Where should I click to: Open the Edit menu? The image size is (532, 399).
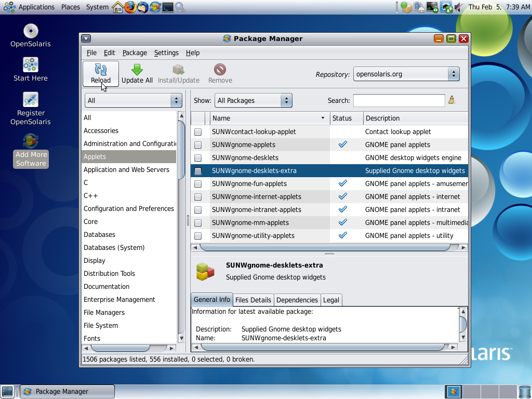point(109,52)
